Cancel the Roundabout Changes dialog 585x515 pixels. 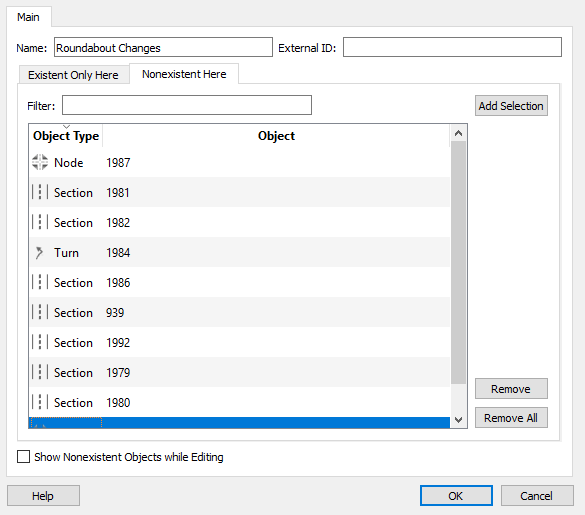pyautogui.click(x=537, y=496)
